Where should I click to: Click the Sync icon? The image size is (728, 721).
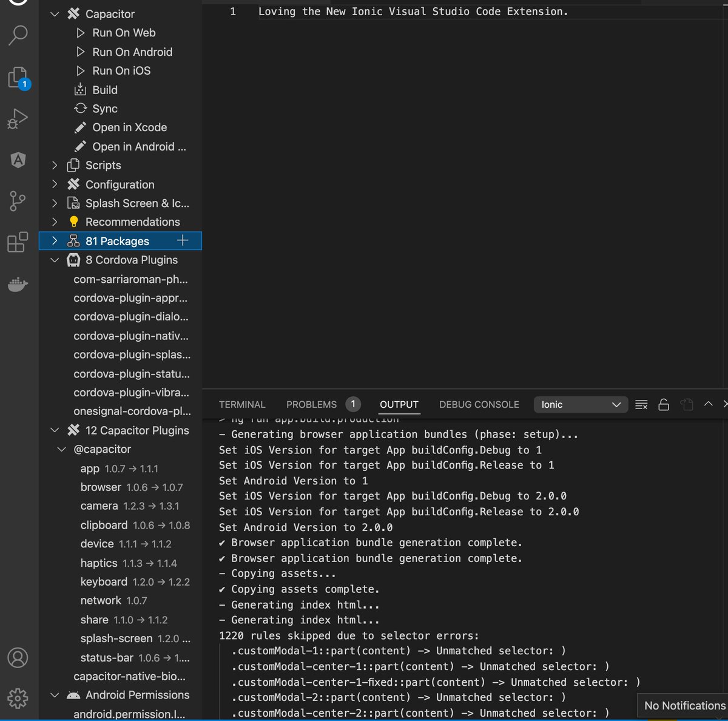pyautogui.click(x=80, y=109)
